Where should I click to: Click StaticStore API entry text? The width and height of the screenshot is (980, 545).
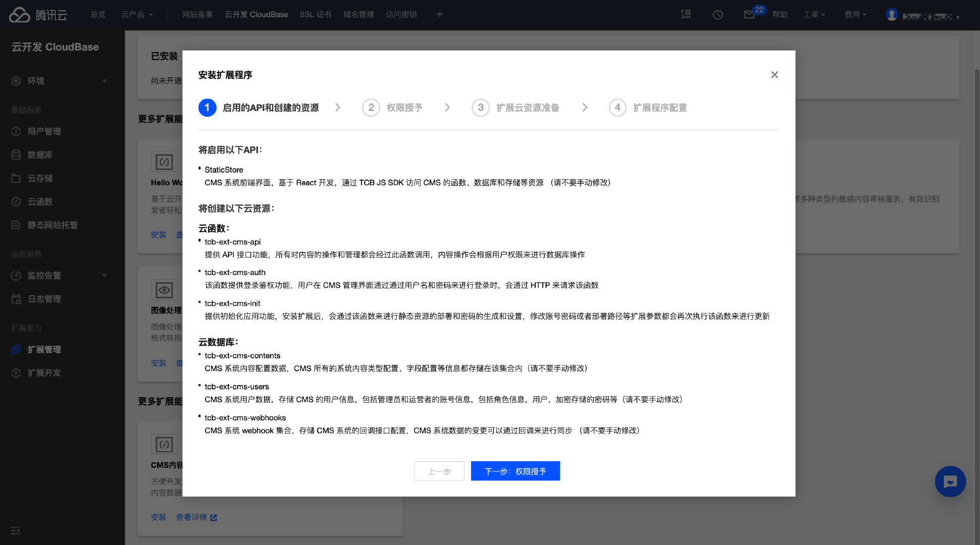pyautogui.click(x=224, y=170)
